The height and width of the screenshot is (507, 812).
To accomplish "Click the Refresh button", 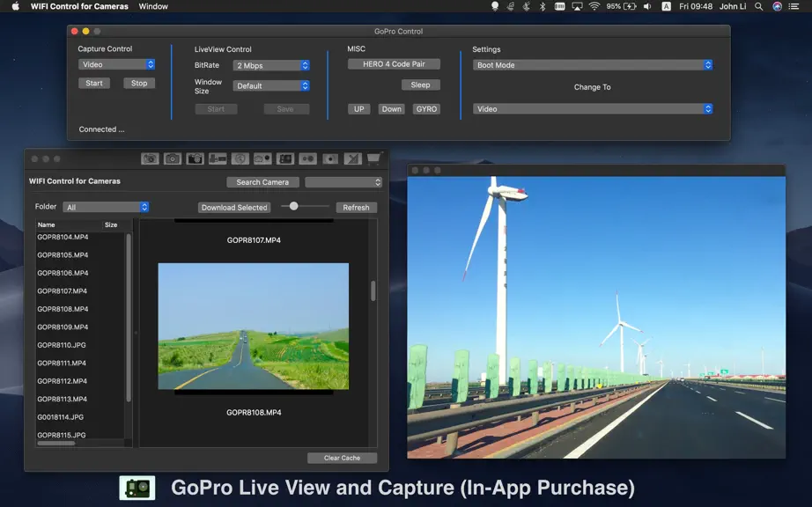I will [x=357, y=208].
